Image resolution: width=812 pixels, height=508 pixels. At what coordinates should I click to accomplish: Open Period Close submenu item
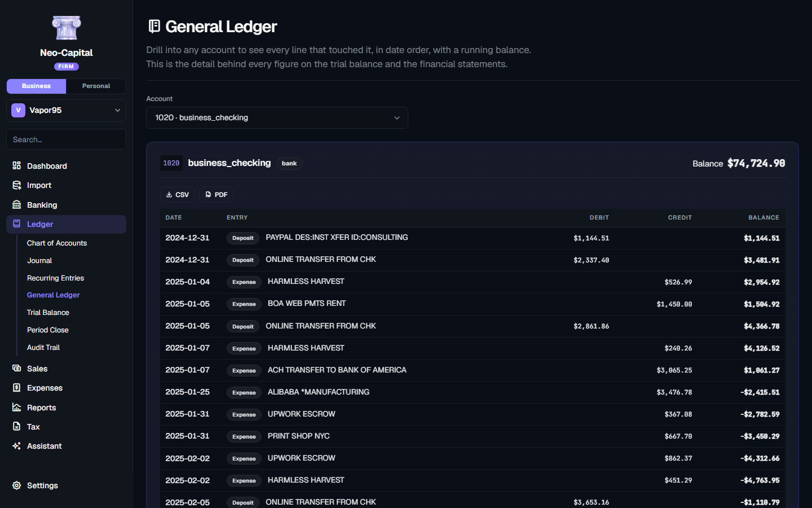48,330
